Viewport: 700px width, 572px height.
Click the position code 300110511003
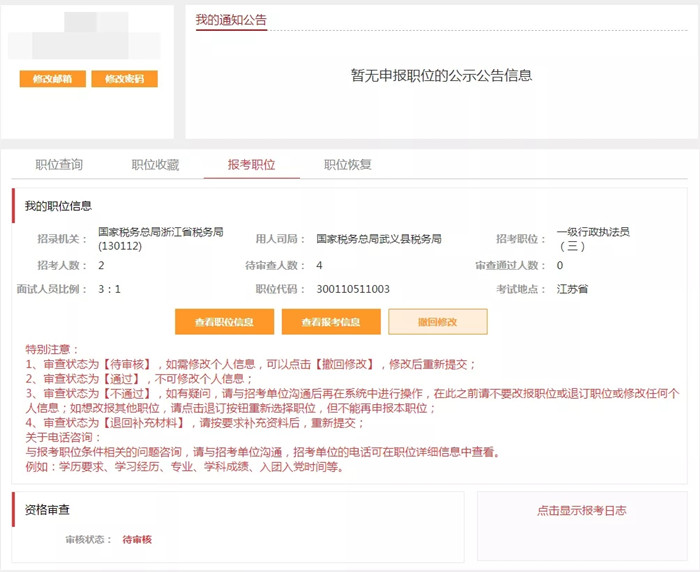(x=353, y=289)
